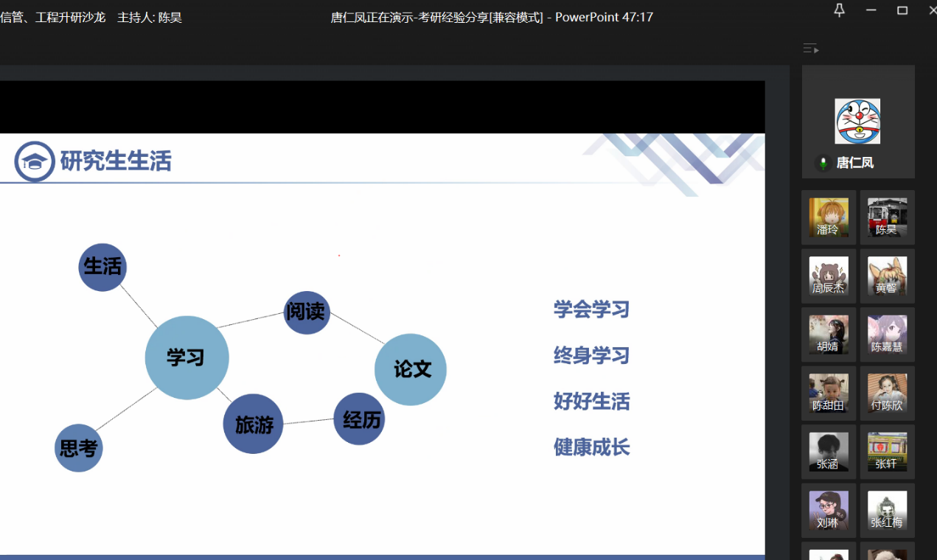The image size is (937, 560).
Task: Click the 健康成长 text on the slide
Action: [591, 447]
